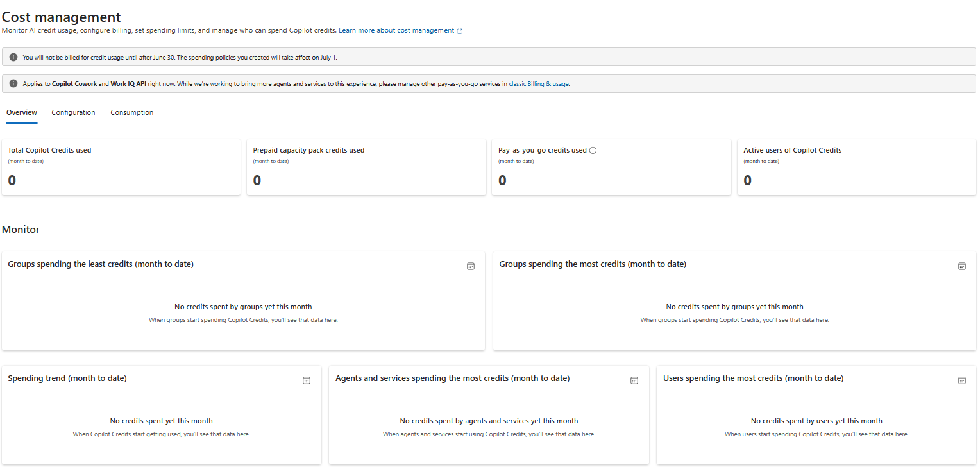Open the classic Billing & usage link
The width and height of the screenshot is (980, 467).
coord(539,83)
